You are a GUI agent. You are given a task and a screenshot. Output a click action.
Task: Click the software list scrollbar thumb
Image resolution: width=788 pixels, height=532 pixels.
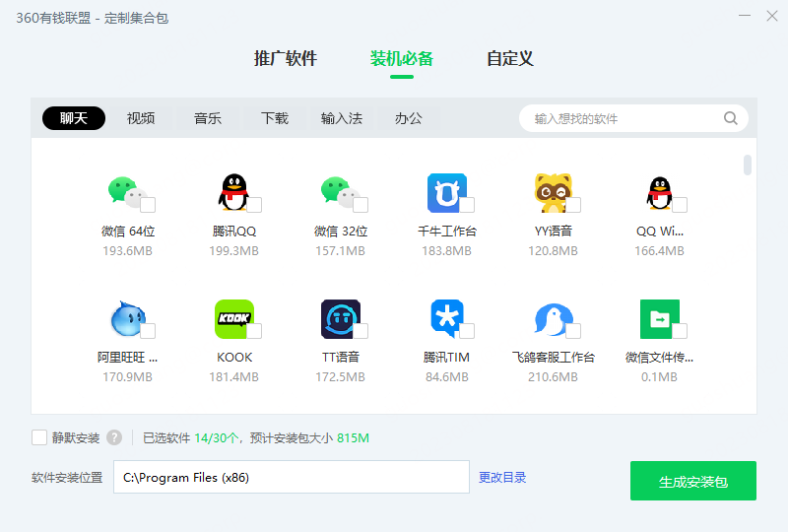748,165
